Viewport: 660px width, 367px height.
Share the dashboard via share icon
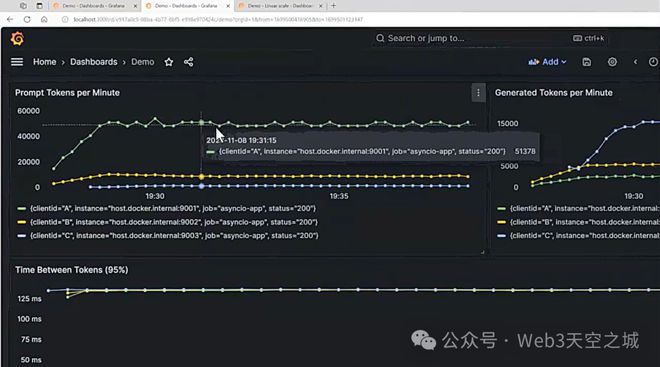tap(189, 62)
